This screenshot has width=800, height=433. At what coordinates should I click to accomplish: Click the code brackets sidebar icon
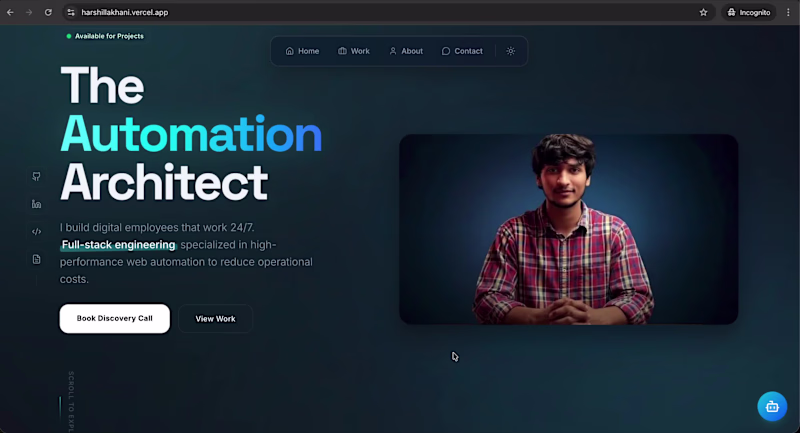tap(36, 232)
